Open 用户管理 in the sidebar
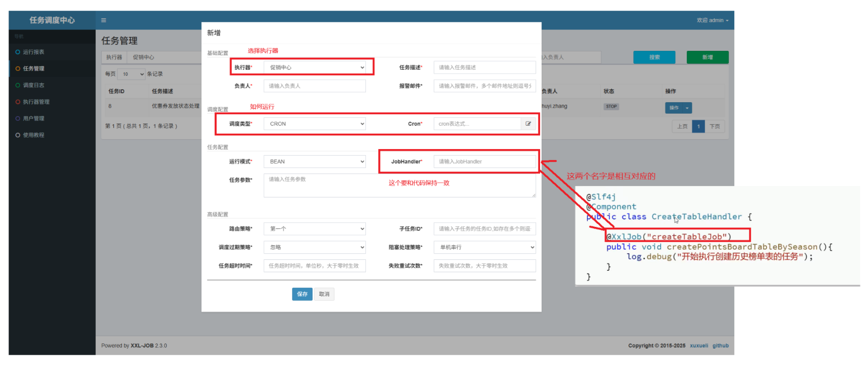The image size is (868, 373). [52, 118]
